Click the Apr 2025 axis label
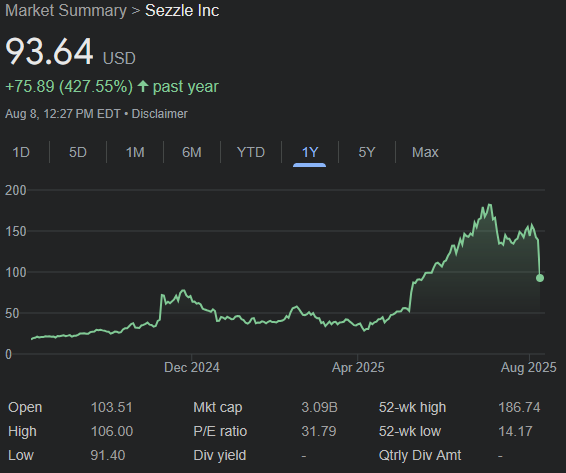 pos(358,368)
